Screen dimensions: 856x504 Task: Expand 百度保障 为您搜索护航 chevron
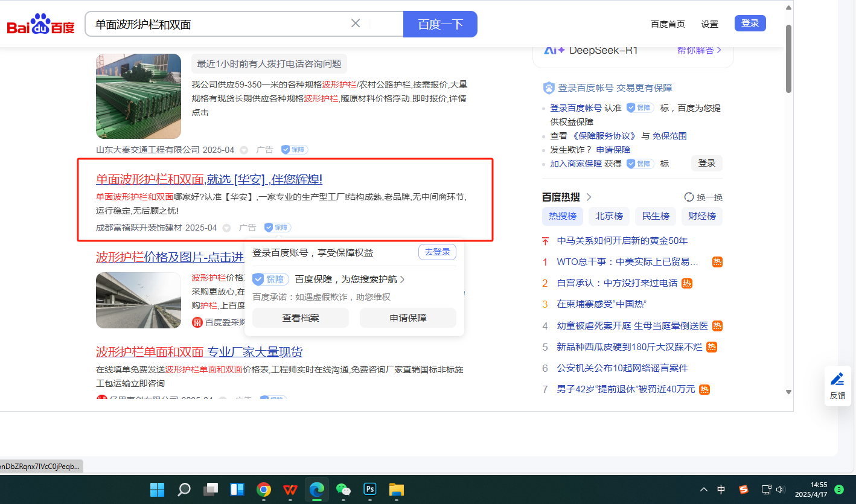[403, 279]
